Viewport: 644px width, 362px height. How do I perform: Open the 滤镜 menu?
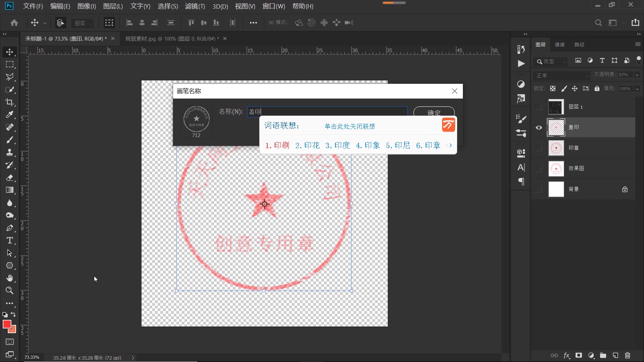click(x=195, y=6)
